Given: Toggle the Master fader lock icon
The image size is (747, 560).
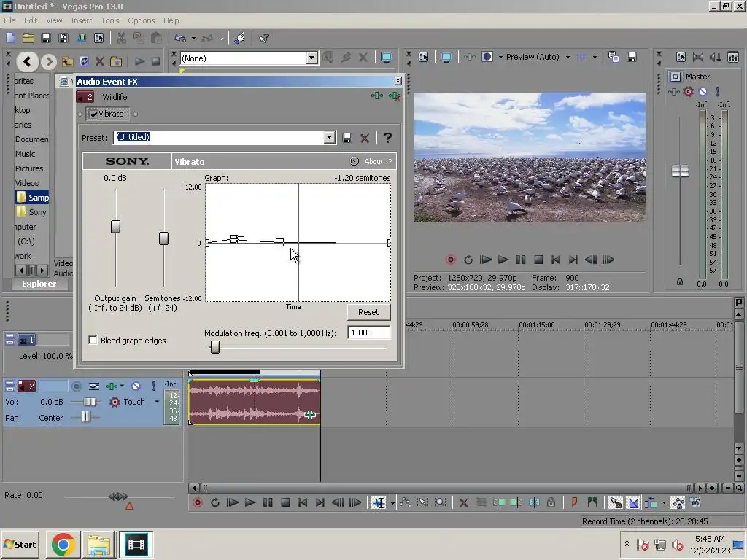Looking at the screenshot, I should click(x=680, y=282).
